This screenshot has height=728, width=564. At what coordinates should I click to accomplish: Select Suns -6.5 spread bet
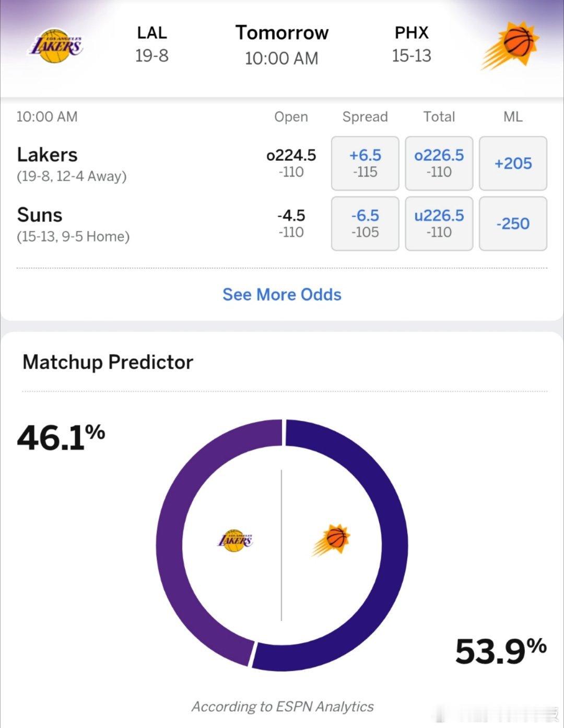365,224
